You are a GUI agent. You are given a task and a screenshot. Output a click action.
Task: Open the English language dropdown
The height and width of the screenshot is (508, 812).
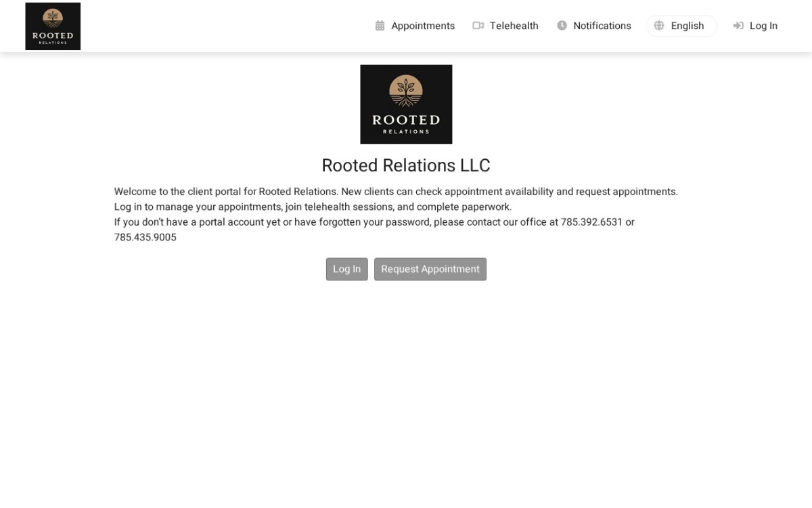click(681, 26)
